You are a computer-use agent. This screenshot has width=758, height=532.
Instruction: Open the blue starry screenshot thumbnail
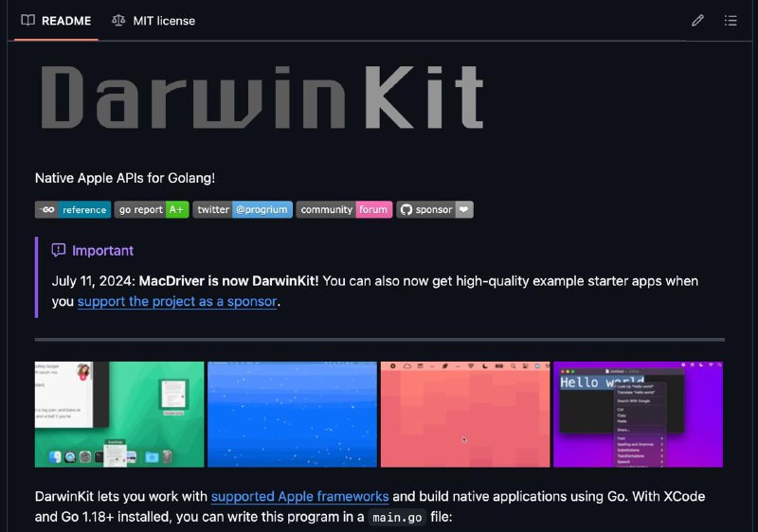[292, 415]
